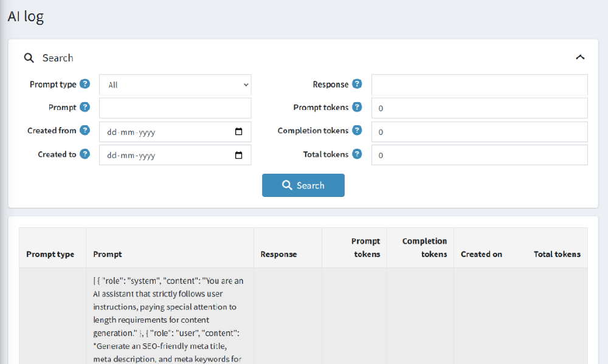The height and width of the screenshot is (364, 608).
Task: Click inside the Prompt search field
Action: point(175,107)
